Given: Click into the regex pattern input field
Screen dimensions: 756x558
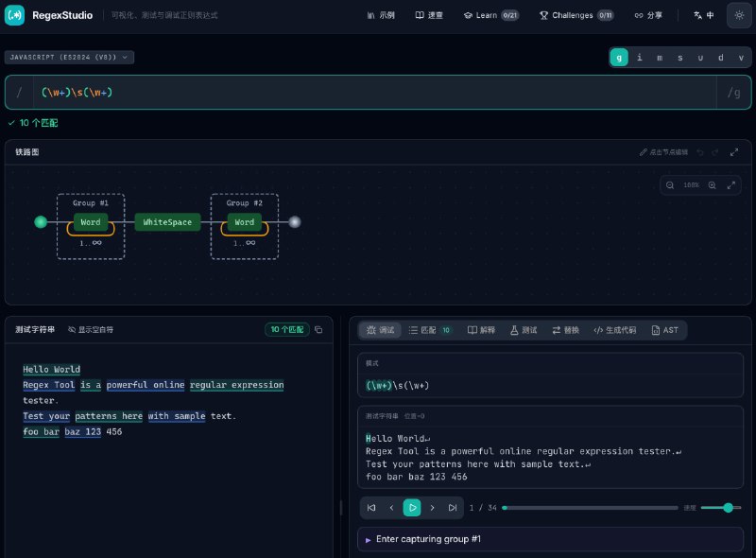Looking at the screenshot, I should click(x=374, y=92).
